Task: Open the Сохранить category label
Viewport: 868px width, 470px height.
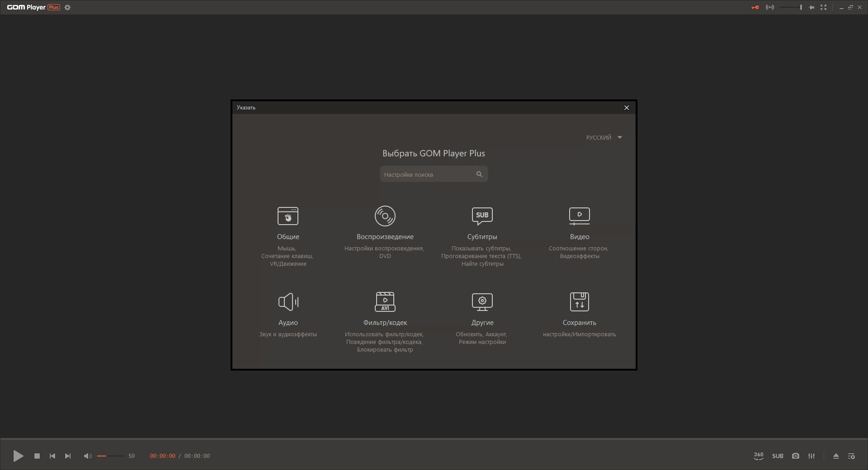Action: tap(580, 323)
